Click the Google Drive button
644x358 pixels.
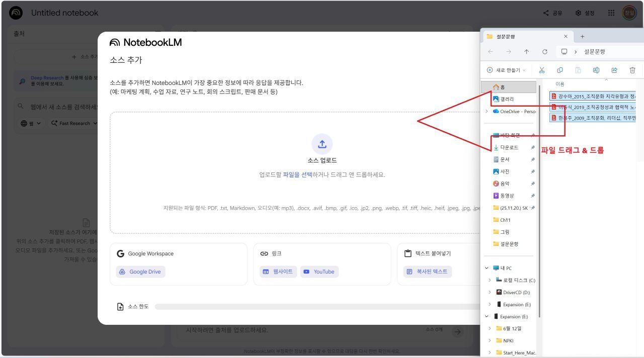click(140, 272)
